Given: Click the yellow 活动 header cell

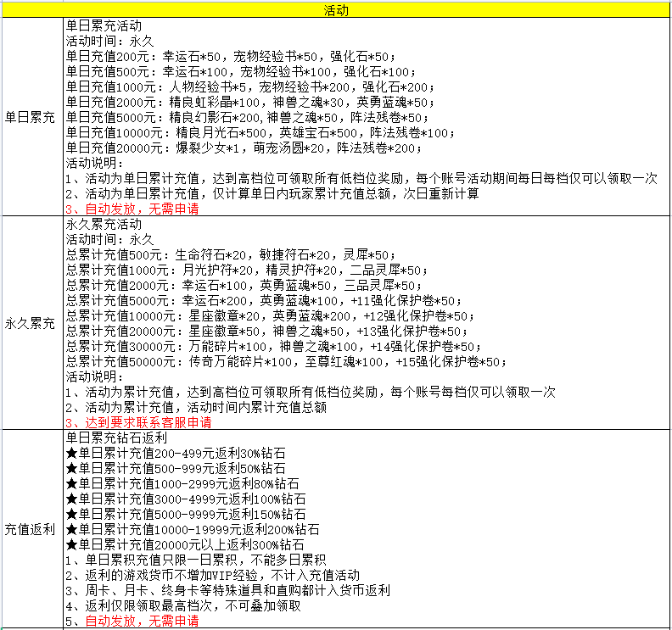Looking at the screenshot, I should [336, 10].
